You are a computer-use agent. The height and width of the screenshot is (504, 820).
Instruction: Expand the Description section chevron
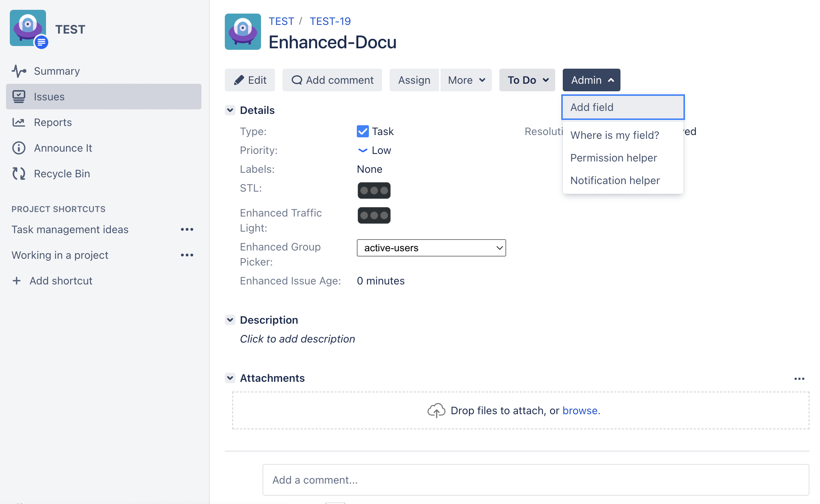point(231,320)
